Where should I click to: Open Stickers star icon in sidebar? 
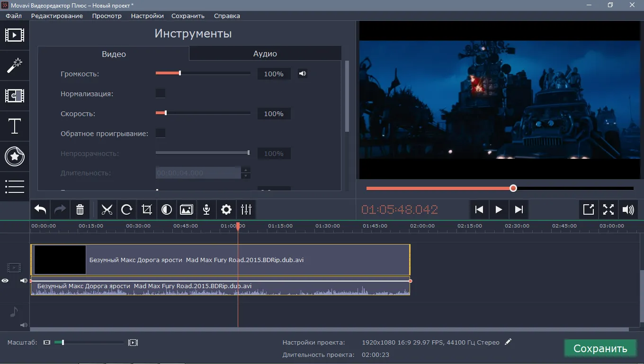coord(15,156)
